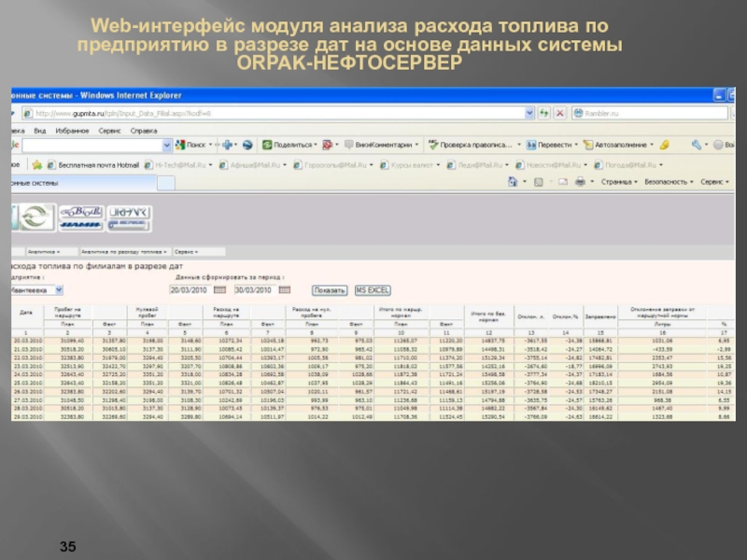
Task: Click the Перевести translate toolbar button
Action: coord(553,146)
